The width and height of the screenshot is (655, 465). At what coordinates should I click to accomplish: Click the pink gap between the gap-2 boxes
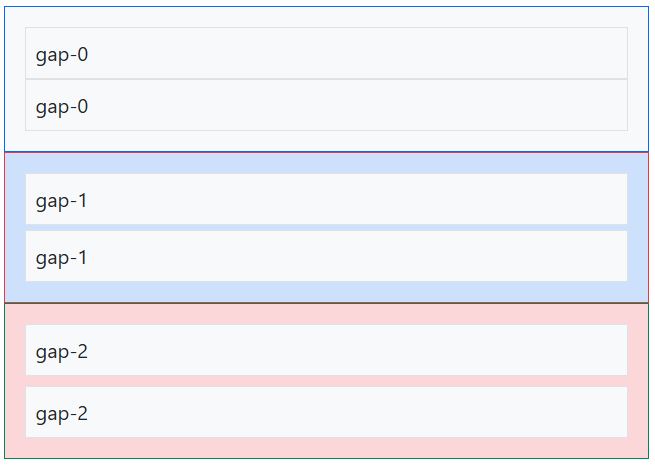[x=326, y=381]
